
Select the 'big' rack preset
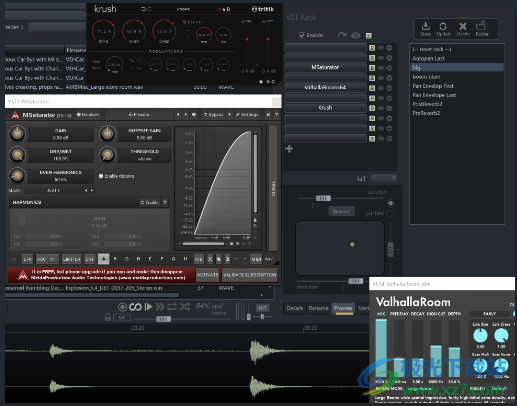tap(457, 67)
